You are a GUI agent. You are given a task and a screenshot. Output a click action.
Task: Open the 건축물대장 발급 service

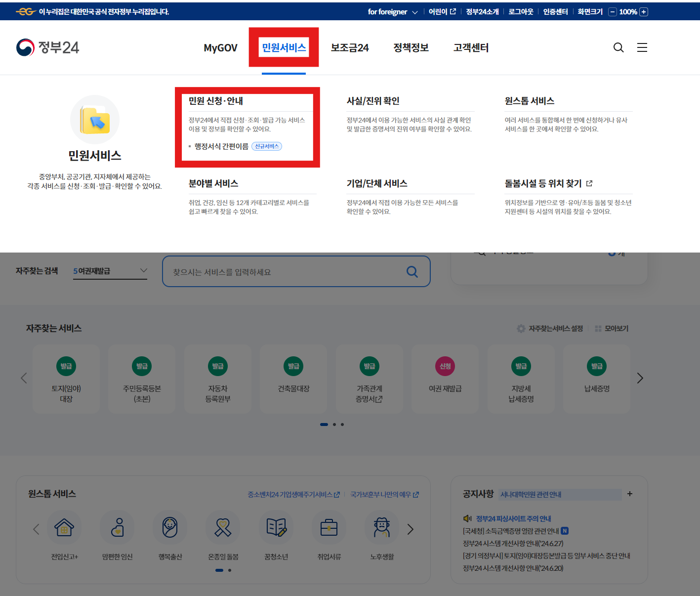(x=293, y=379)
